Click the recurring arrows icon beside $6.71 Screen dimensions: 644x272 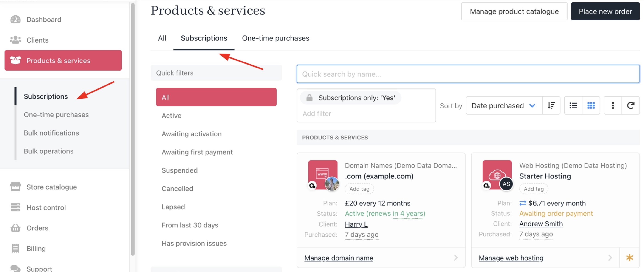(523, 203)
